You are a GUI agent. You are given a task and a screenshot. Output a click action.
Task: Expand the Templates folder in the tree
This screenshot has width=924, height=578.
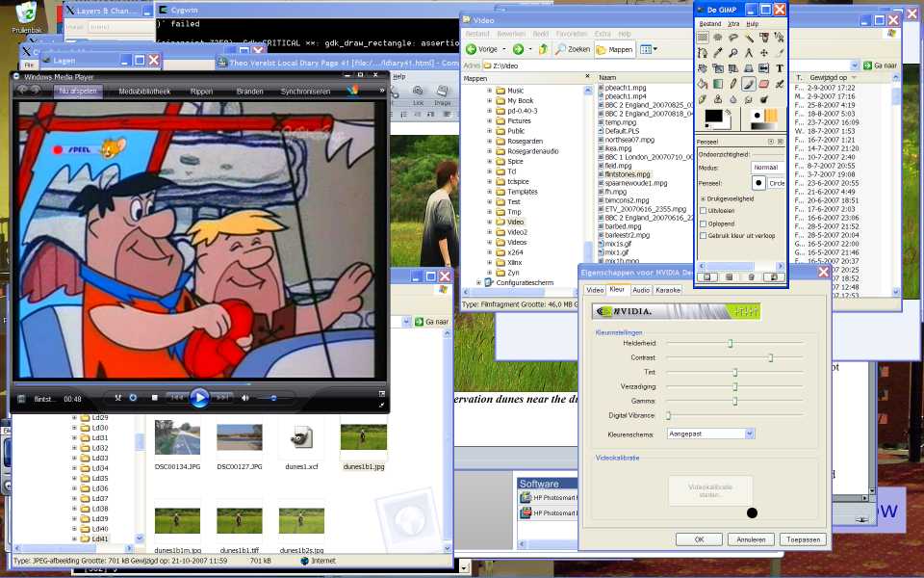click(x=489, y=192)
